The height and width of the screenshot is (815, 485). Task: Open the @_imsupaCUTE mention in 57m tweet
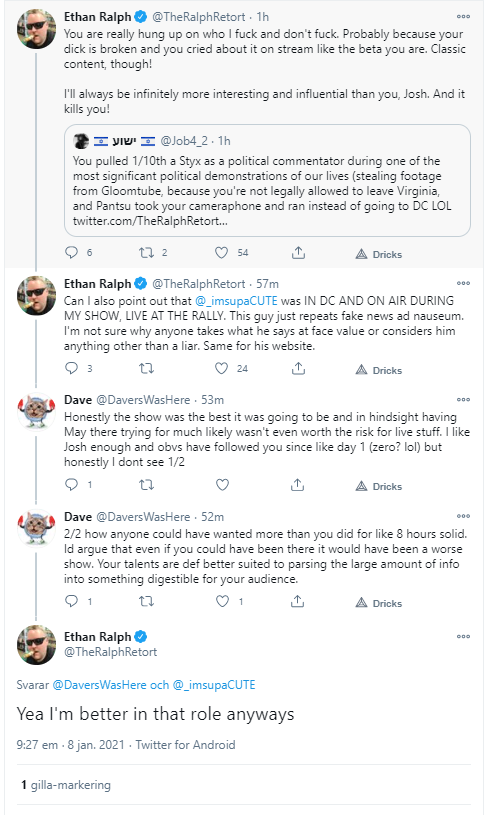point(236,301)
